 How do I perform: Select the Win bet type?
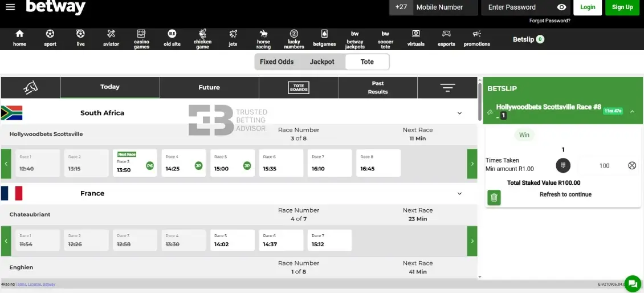point(524,135)
